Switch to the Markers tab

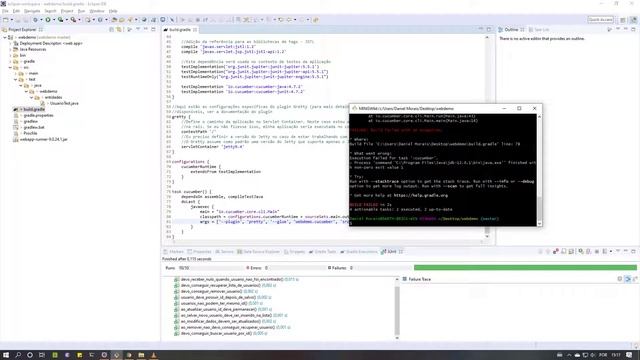[174, 252]
